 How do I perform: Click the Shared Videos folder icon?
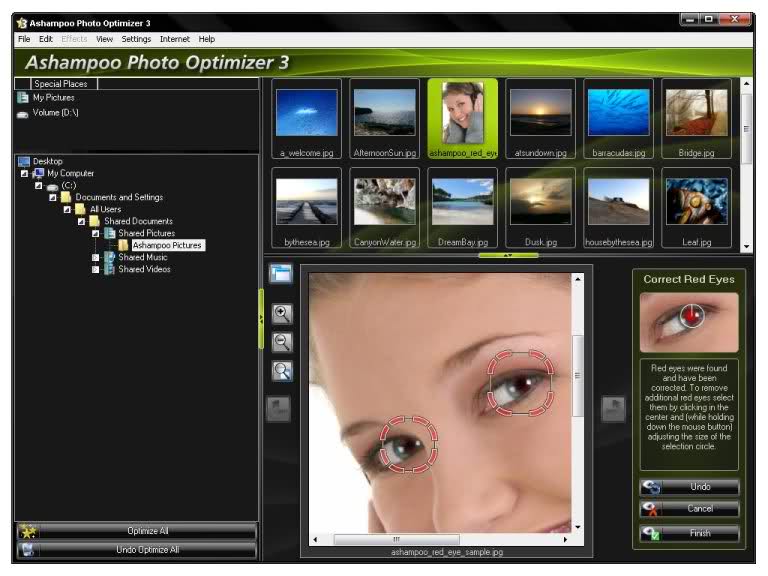pos(110,269)
